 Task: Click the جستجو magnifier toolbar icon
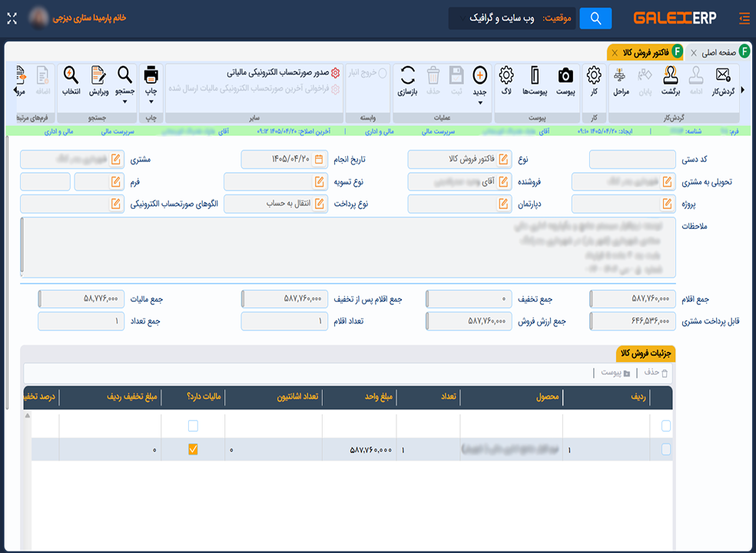tap(125, 75)
